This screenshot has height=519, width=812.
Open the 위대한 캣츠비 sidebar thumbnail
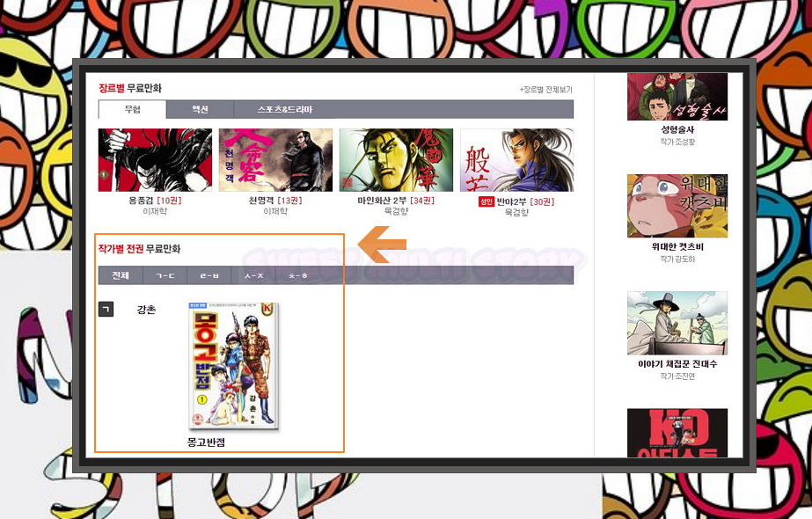(677, 206)
